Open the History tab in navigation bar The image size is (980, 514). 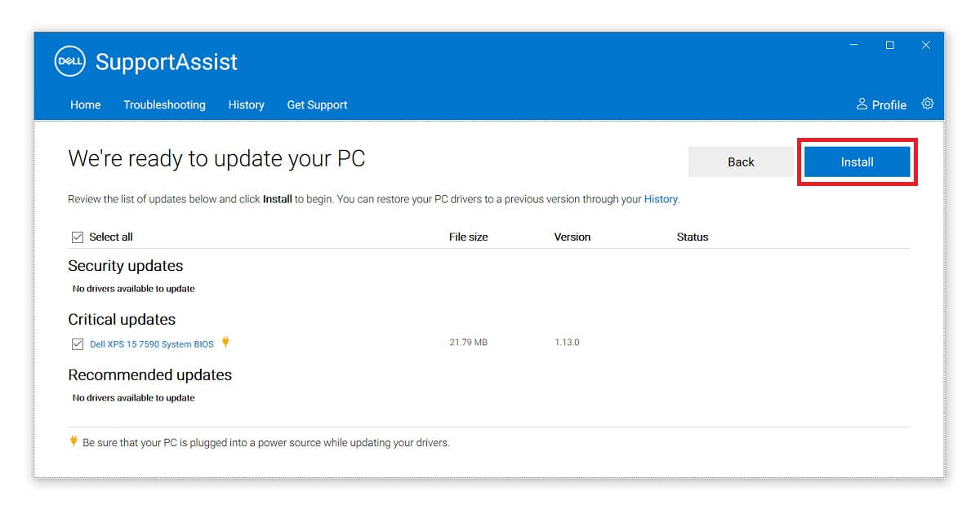coord(246,104)
